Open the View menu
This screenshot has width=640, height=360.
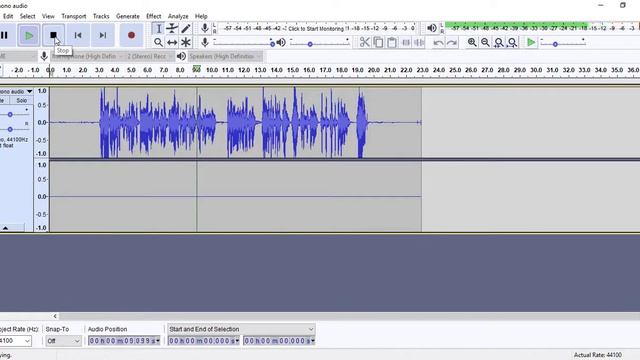48,16
